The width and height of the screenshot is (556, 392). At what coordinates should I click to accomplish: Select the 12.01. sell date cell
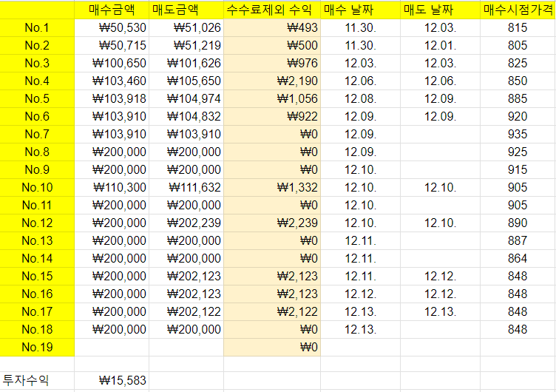[440, 45]
